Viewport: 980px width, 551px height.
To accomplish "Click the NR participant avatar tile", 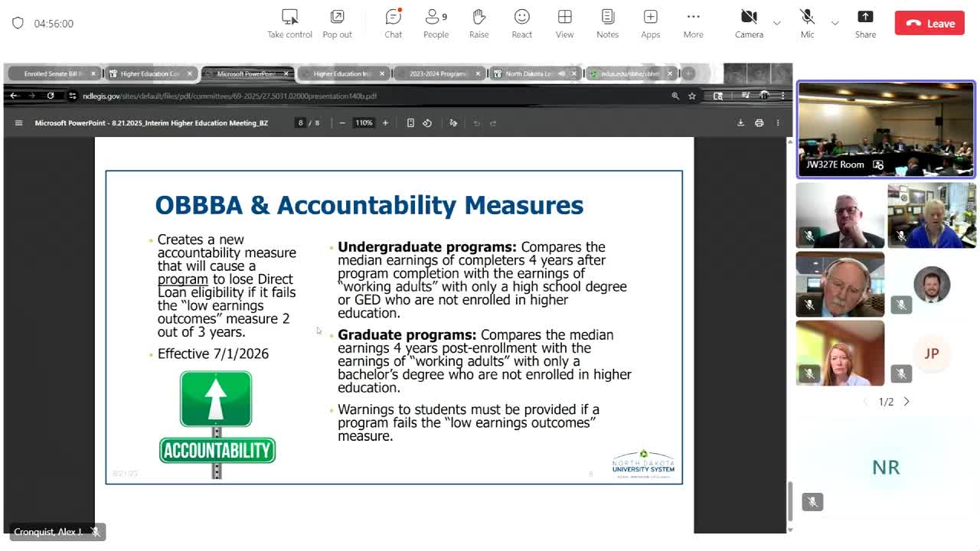I will pos(886,467).
